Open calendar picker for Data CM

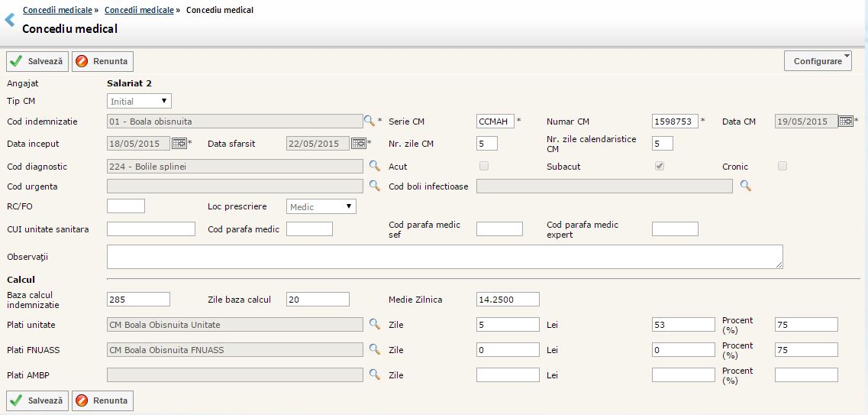coord(845,121)
